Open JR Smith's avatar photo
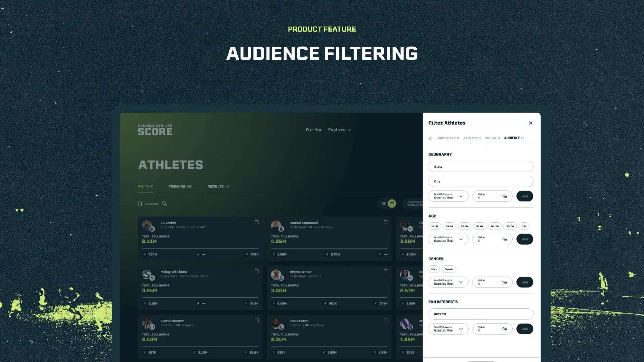Image resolution: width=644 pixels, height=362 pixels. [148, 226]
